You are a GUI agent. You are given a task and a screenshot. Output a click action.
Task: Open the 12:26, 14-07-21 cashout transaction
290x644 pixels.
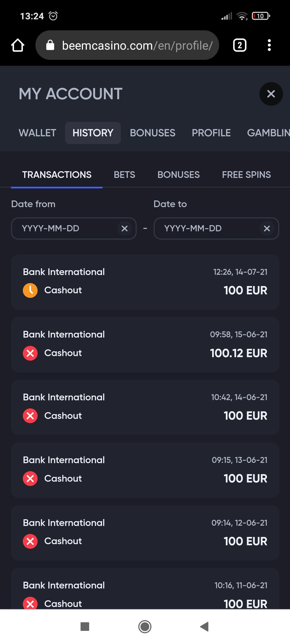(145, 282)
